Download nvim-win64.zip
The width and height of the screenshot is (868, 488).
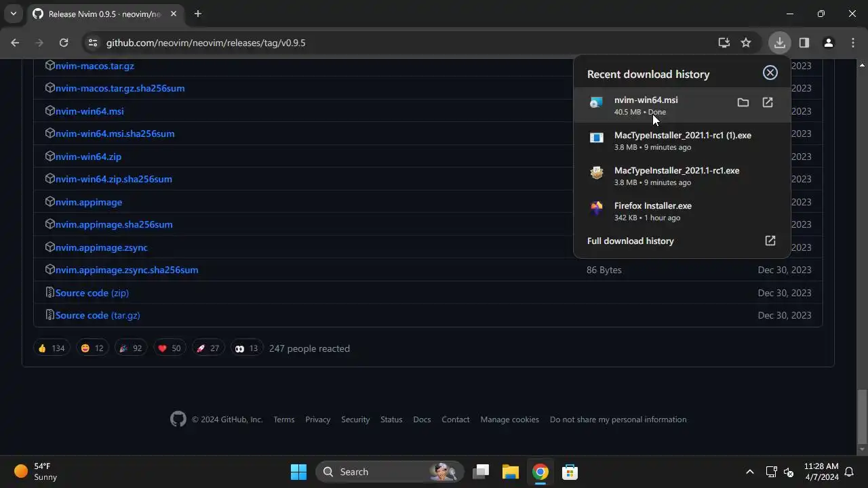88,157
